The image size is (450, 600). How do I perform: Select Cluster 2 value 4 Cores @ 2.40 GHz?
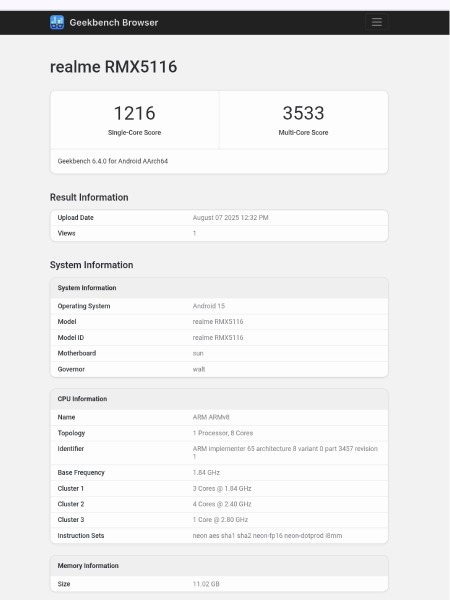222,504
